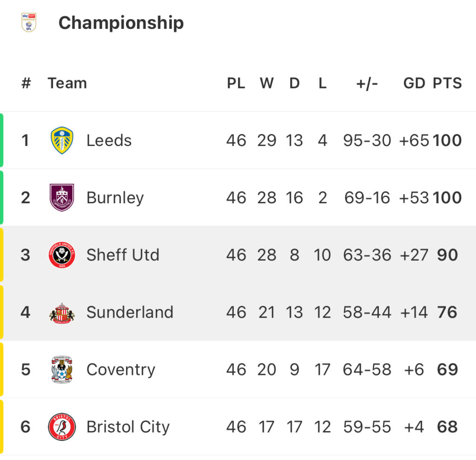Viewport: 476px width, 460px height.
Task: Click the Sky Bet Championship league logo
Action: (x=29, y=22)
